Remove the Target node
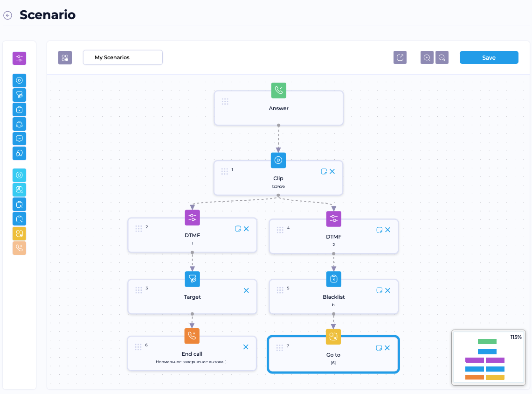The height and width of the screenshot is (394, 532). click(246, 290)
